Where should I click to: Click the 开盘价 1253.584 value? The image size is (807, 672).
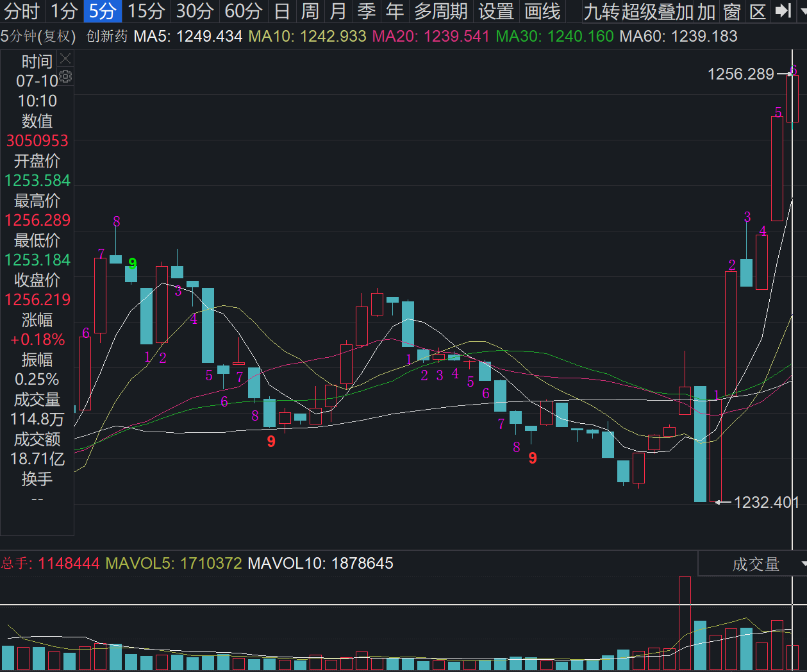(37, 180)
